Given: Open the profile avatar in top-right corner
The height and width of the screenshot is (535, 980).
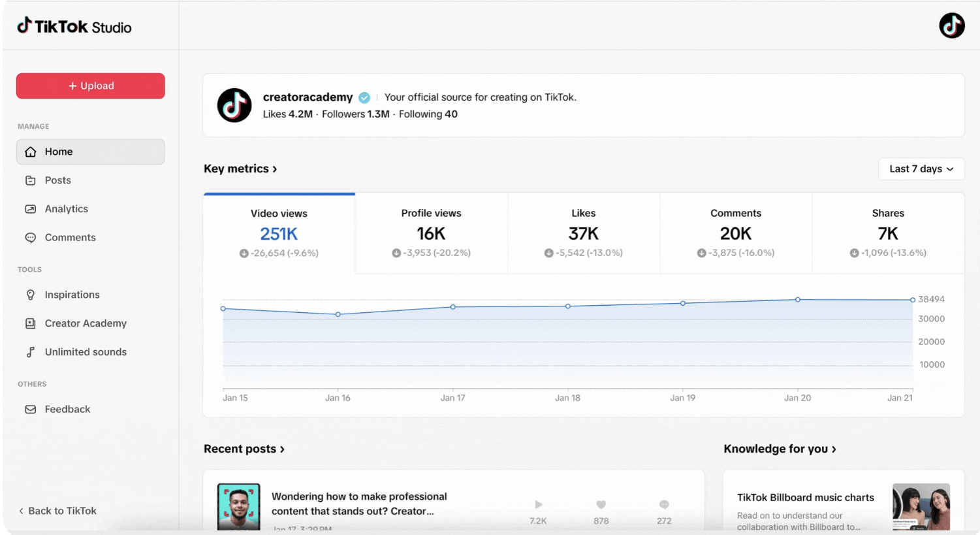Looking at the screenshot, I should (x=951, y=26).
